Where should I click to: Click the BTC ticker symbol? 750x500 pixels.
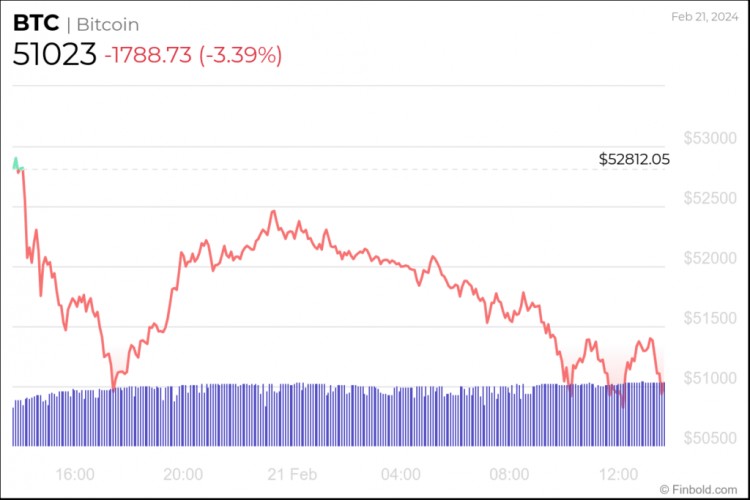click(x=33, y=24)
